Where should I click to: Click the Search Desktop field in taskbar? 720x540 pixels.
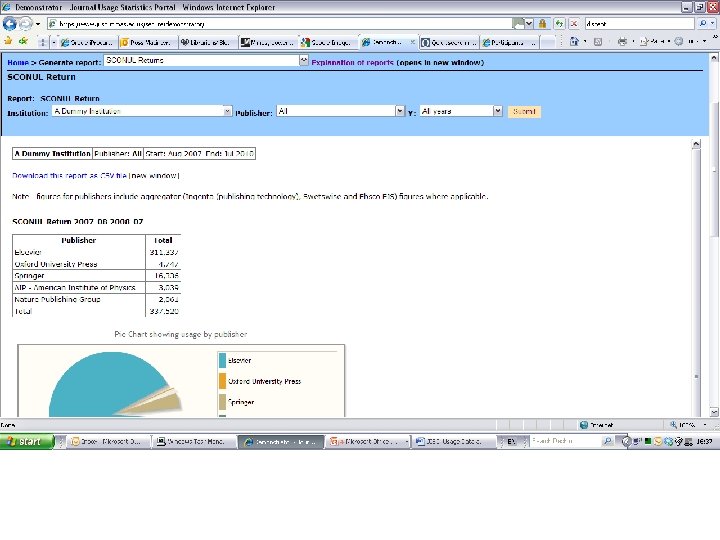point(566,441)
